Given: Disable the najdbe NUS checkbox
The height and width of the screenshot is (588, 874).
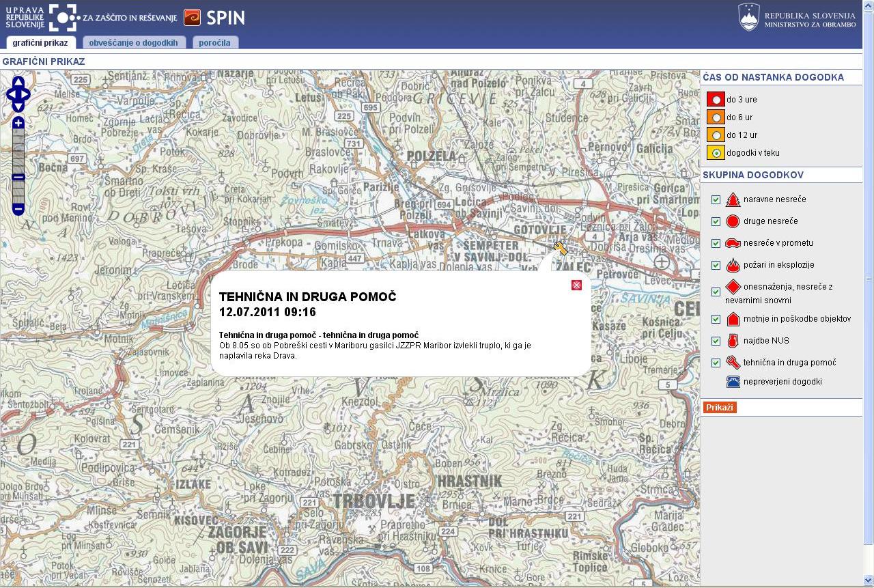Looking at the screenshot, I should coord(716,341).
